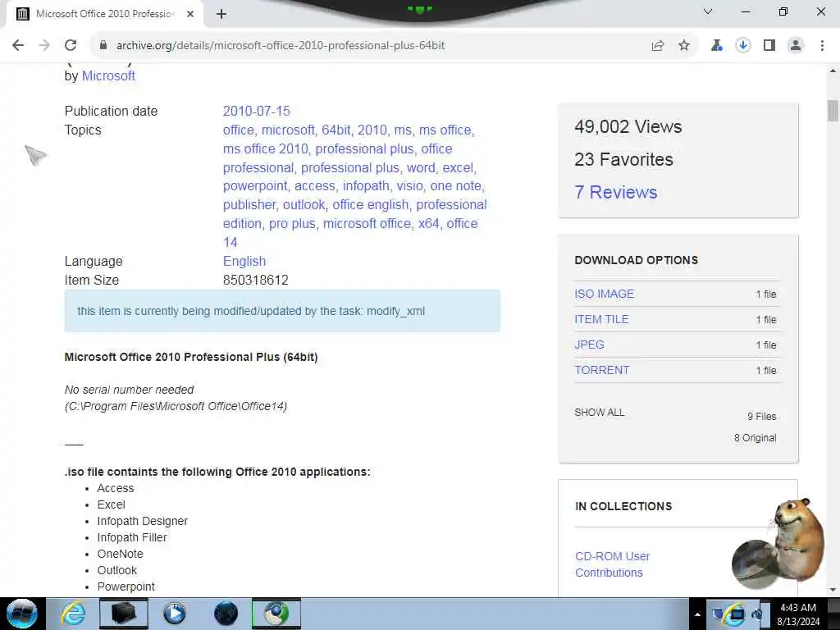The height and width of the screenshot is (630, 840).
Task: Click the page scrollbar thumb
Action: coord(833,111)
